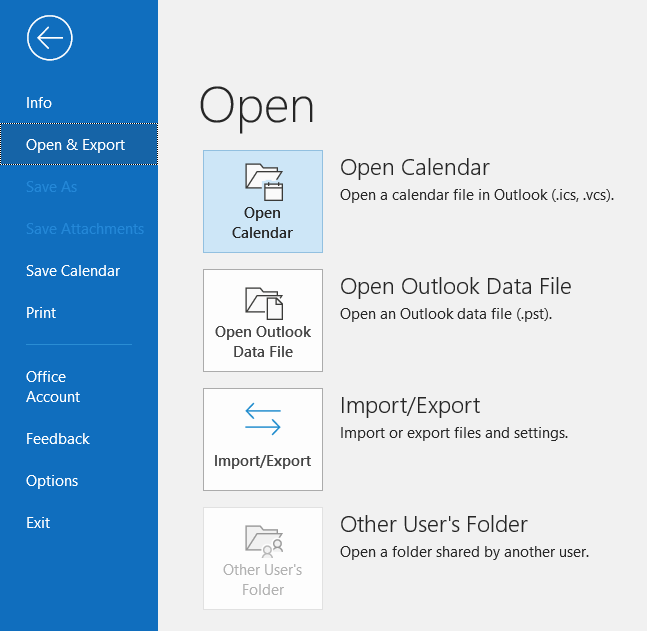Viewport: 647px width, 631px height.
Task: Click the Open Outlook Data File heading
Action: point(456,286)
